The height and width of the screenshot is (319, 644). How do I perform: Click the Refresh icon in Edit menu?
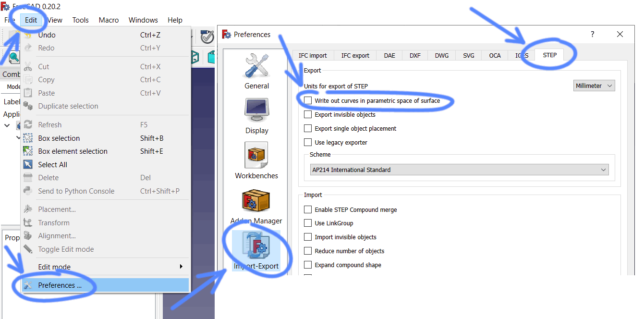tap(28, 125)
